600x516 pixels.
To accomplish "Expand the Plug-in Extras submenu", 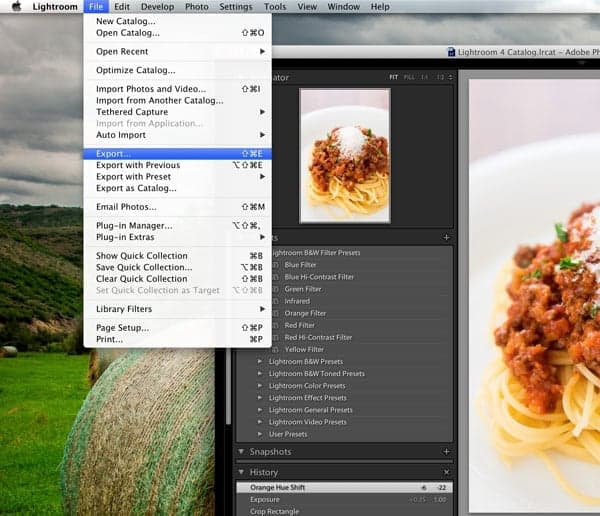I will click(x=178, y=237).
